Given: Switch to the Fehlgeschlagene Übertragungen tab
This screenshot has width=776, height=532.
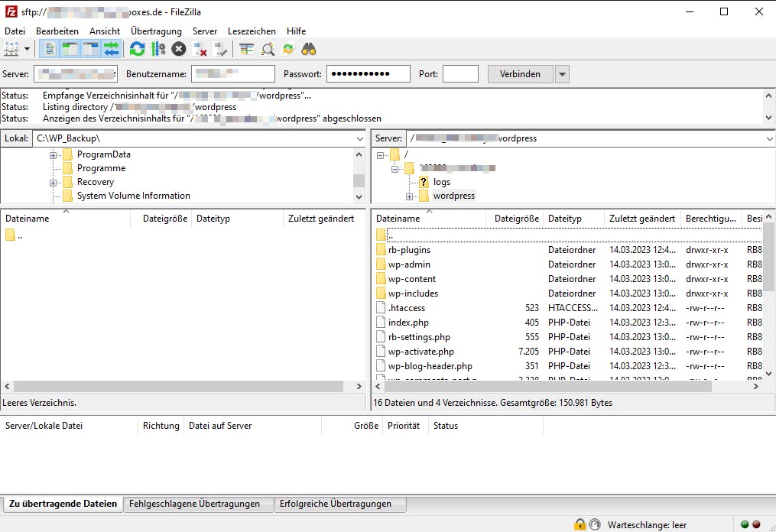Looking at the screenshot, I should coord(197,504).
